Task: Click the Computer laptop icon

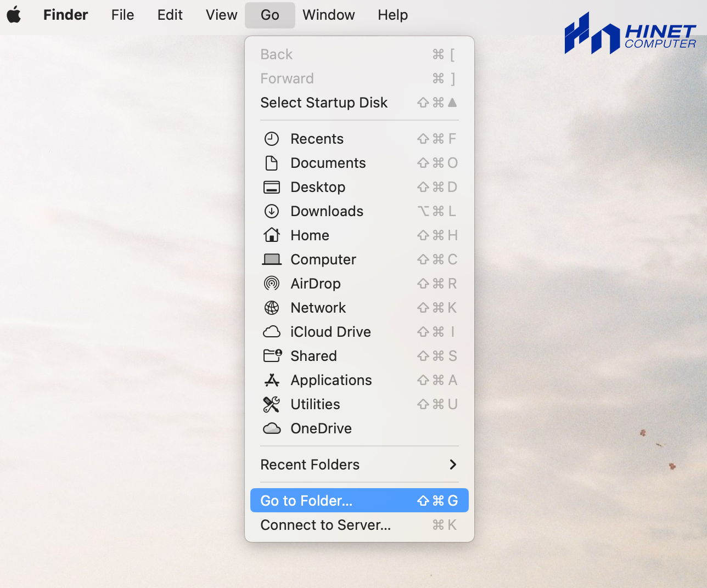Action: (272, 259)
